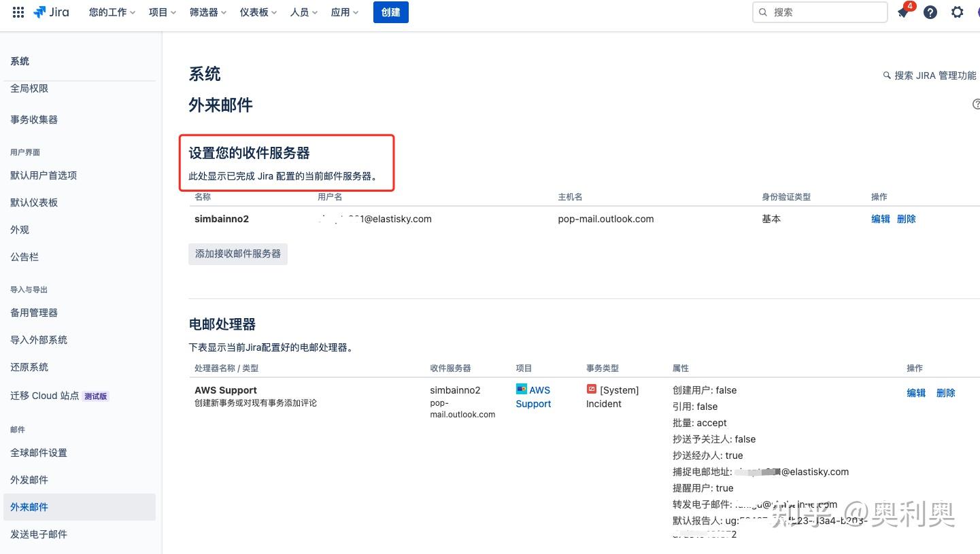
Task: Click the Jira logo
Action: coord(51,12)
